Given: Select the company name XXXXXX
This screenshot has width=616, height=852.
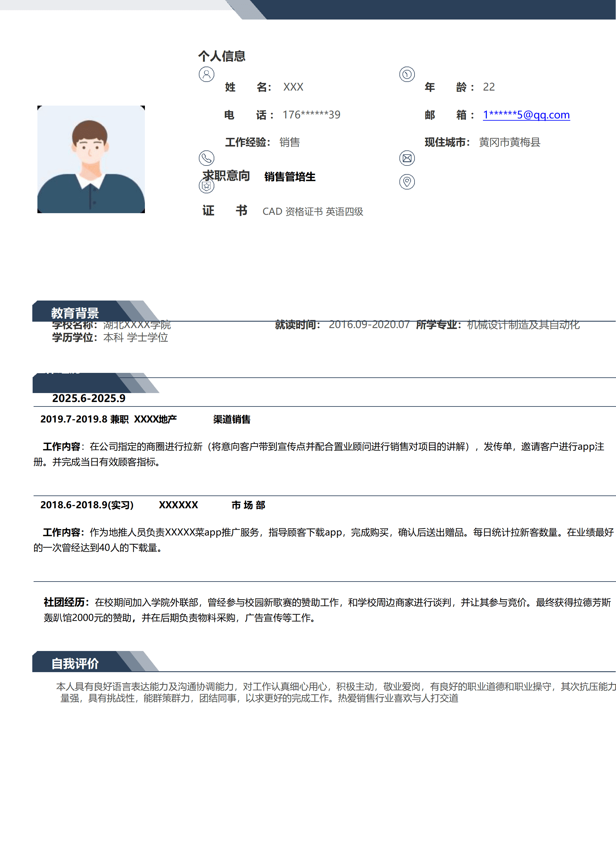Looking at the screenshot, I should (x=178, y=505).
